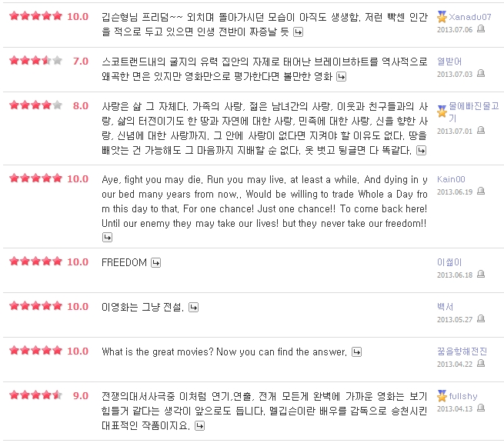The height and width of the screenshot is (443, 504).
Task: Open user Kain00's profile
Action: [451, 179]
